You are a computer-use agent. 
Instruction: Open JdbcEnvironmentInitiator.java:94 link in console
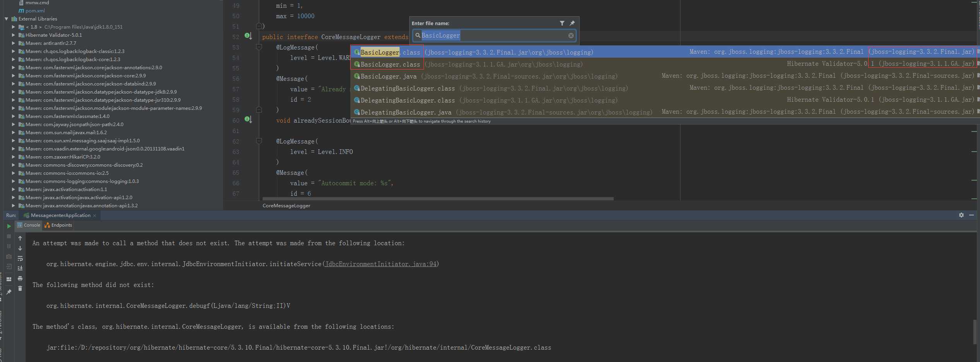tap(381, 264)
